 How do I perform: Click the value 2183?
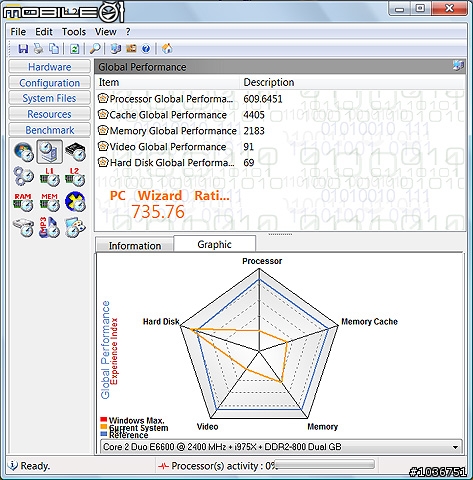click(x=254, y=131)
